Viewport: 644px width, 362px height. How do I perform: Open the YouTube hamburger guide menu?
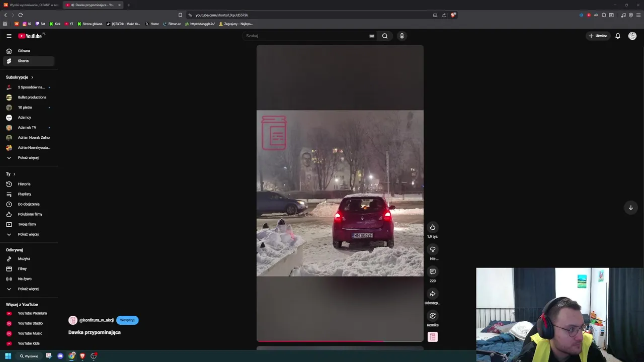(9, 36)
